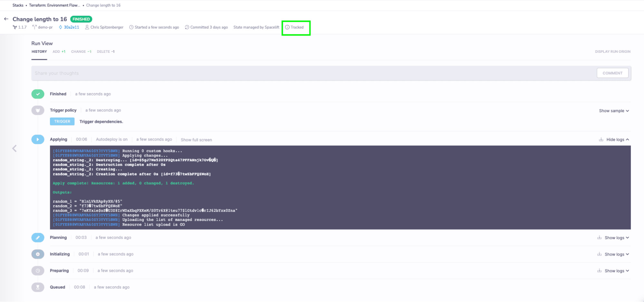
Task: Click the clock icon beside Started
Action: pos(131,27)
